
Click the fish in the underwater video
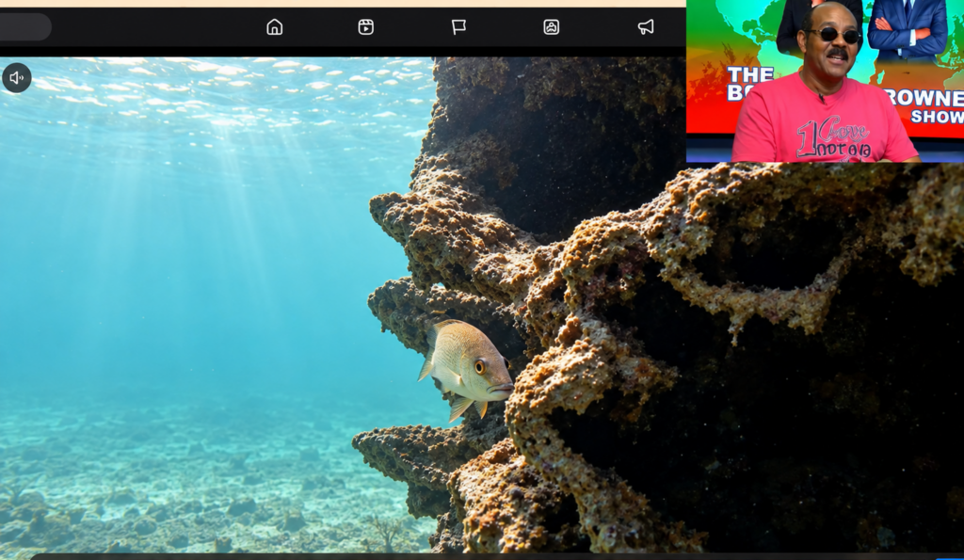coord(466,368)
